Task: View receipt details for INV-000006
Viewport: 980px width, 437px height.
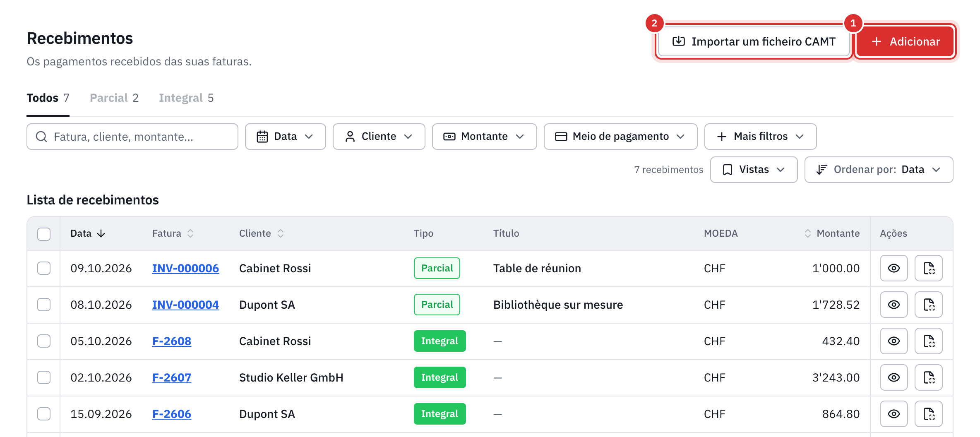Action: (894, 268)
